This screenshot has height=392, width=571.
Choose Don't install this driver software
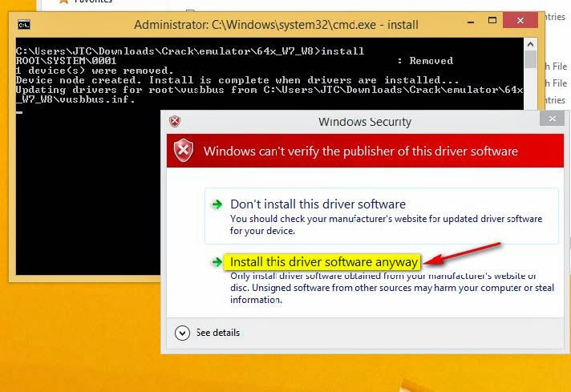381,216
